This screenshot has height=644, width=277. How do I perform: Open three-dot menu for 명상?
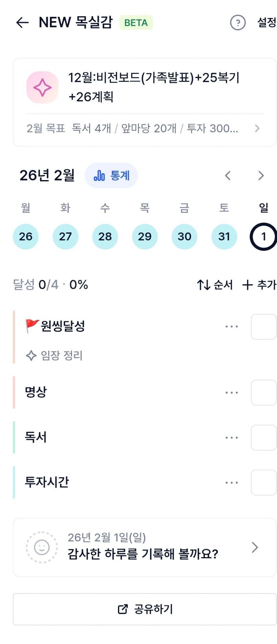[x=231, y=392]
